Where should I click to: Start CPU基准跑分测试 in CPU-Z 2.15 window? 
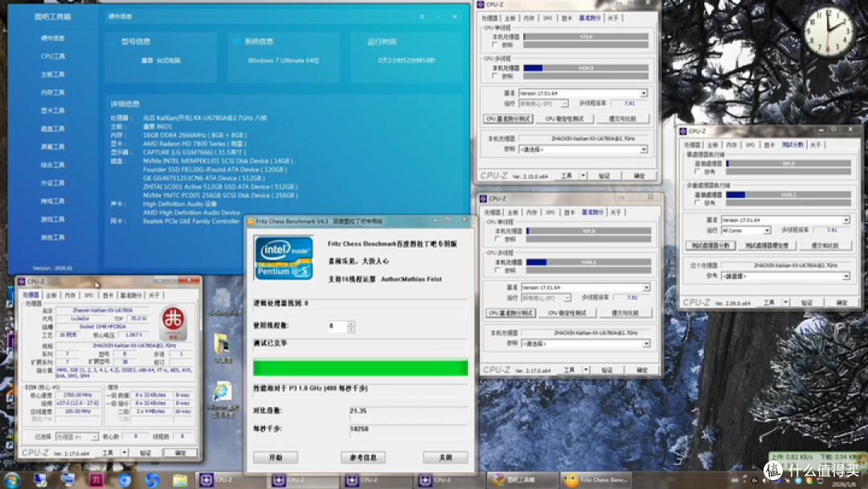tap(508, 118)
